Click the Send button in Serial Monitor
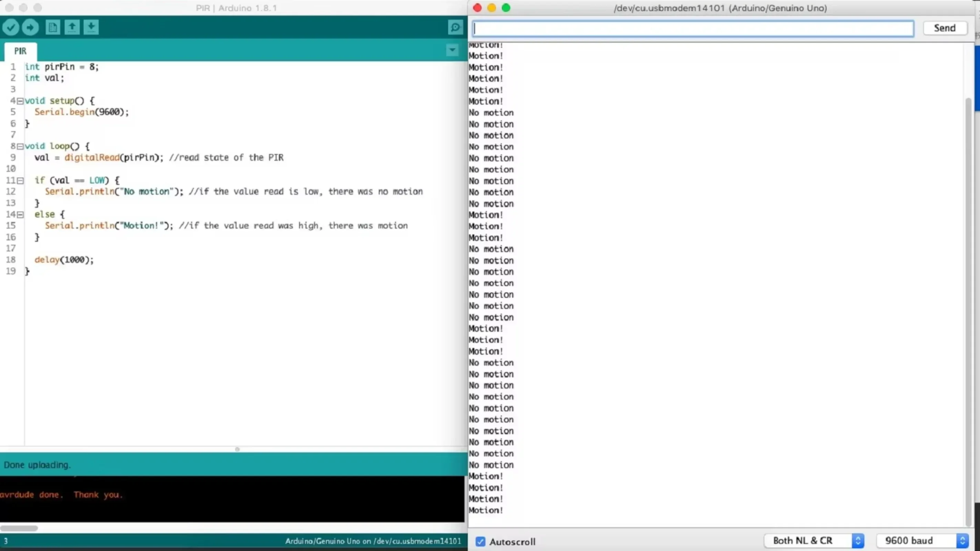Viewport: 980px width, 551px height. coord(944,28)
